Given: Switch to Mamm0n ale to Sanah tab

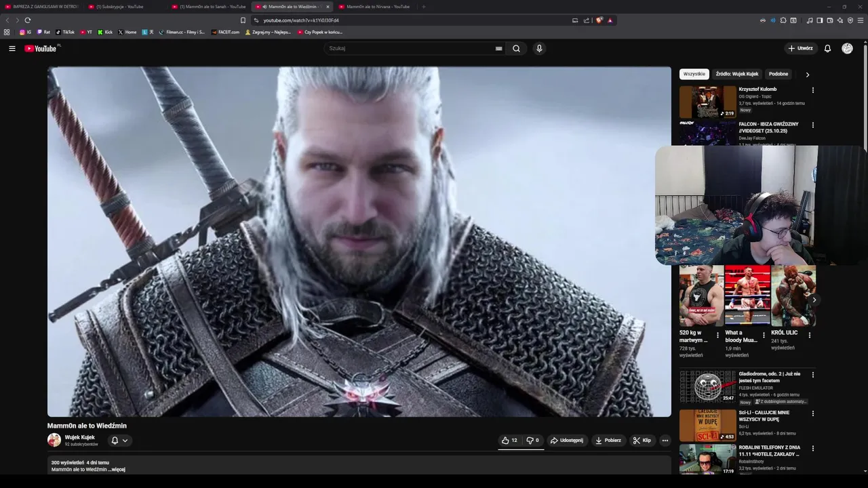Looking at the screenshot, I should tap(208, 7).
